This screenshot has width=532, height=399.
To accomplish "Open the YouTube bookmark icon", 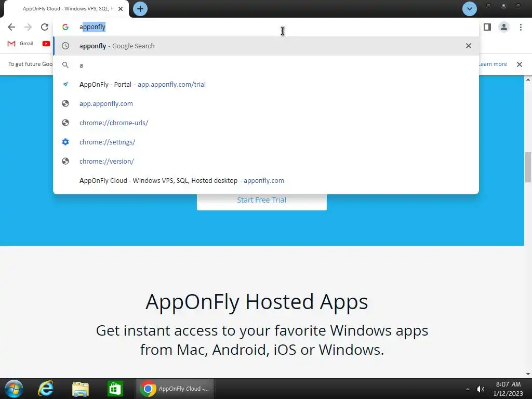I will click(x=46, y=44).
